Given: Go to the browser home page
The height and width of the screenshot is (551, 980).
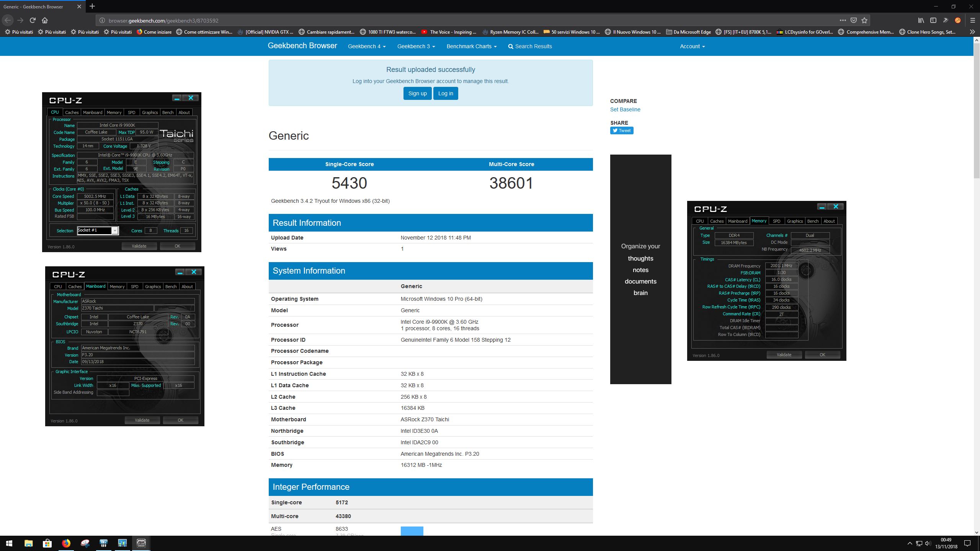Looking at the screenshot, I should [x=45, y=20].
